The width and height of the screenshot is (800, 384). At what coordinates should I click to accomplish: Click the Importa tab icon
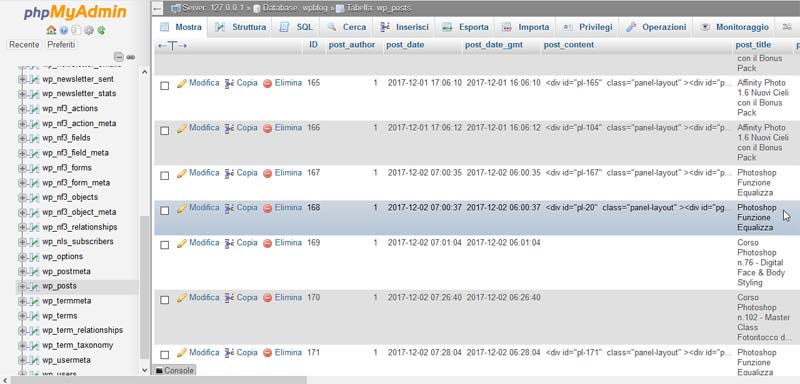[x=507, y=28]
